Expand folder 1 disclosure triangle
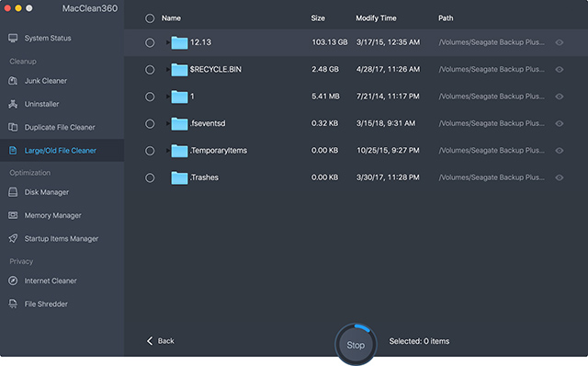588x366 pixels. click(167, 97)
